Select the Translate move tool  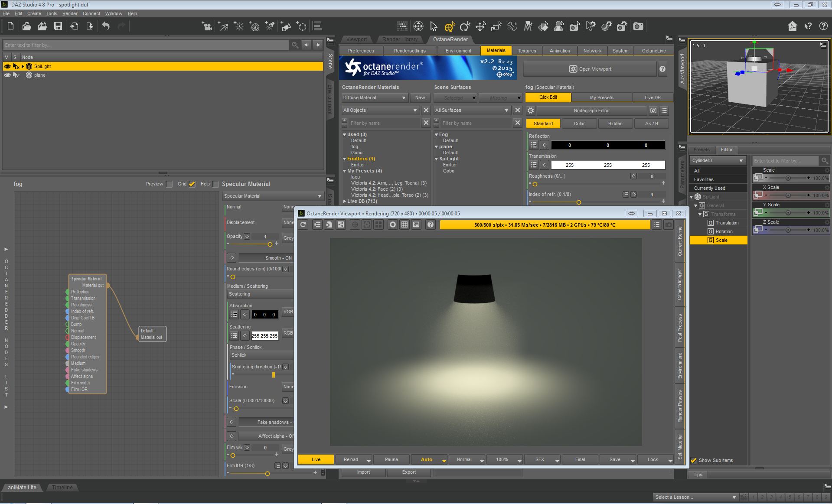click(x=480, y=26)
